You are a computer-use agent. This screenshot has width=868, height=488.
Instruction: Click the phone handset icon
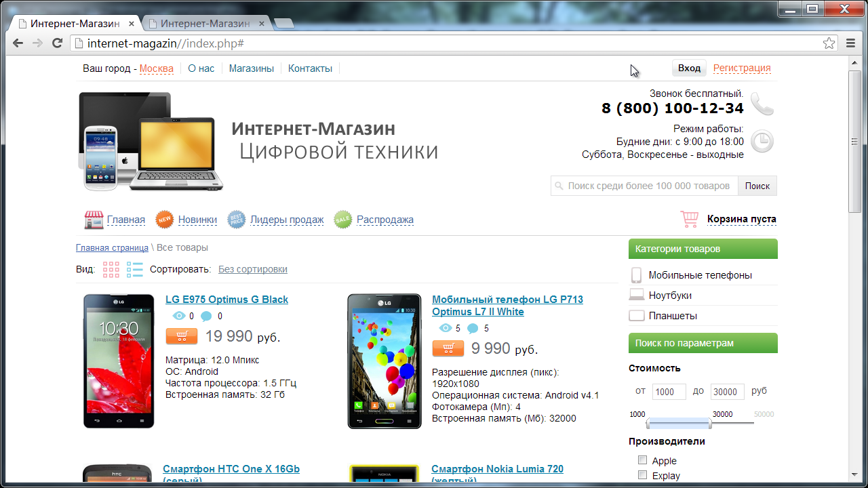(x=762, y=104)
